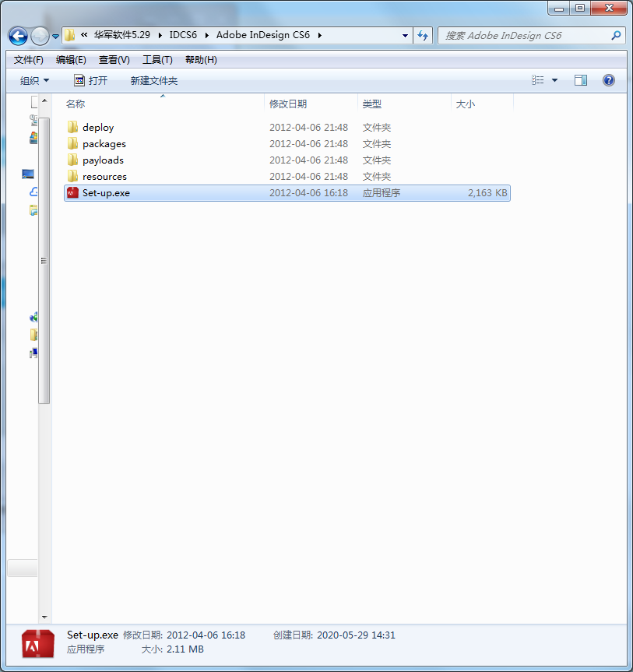
Task: Click the Adobe InDesign CS6 breadcrumb
Action: [262, 35]
